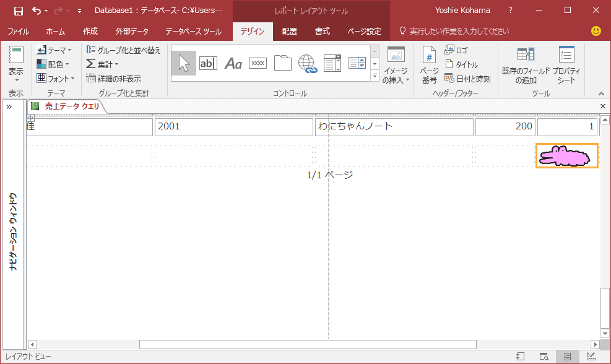Expand the controls gallery More arrow
The width and height of the screenshot is (611, 364).
coord(375,76)
